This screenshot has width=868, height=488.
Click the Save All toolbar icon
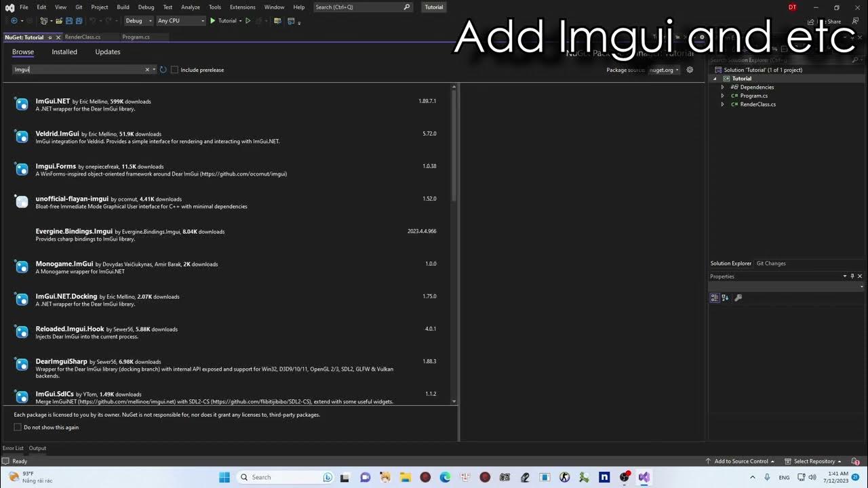click(79, 21)
